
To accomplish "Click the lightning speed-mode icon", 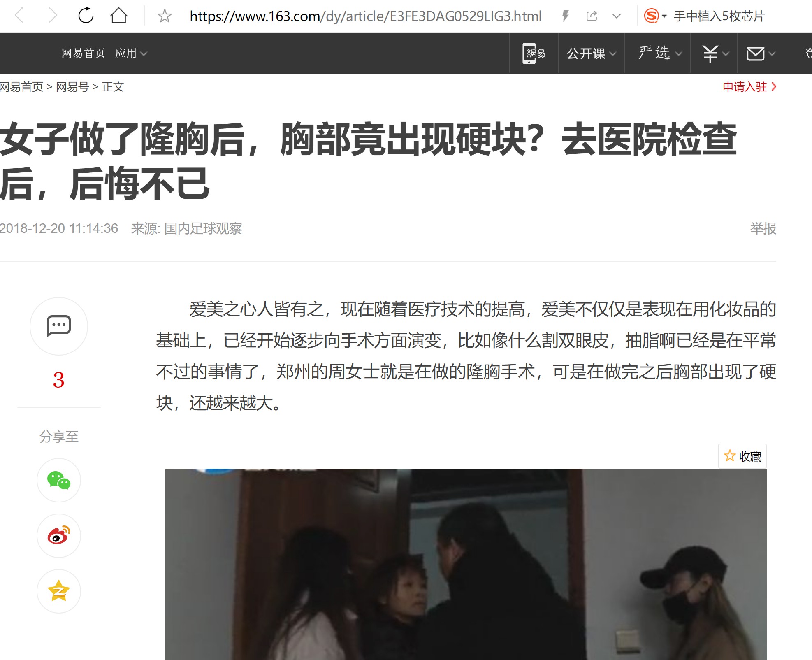I will pos(566,16).
